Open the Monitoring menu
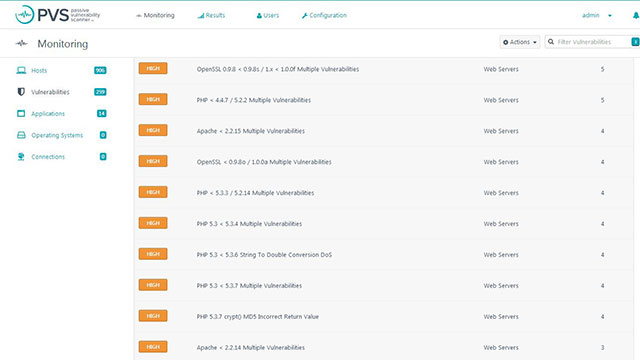 coord(155,16)
